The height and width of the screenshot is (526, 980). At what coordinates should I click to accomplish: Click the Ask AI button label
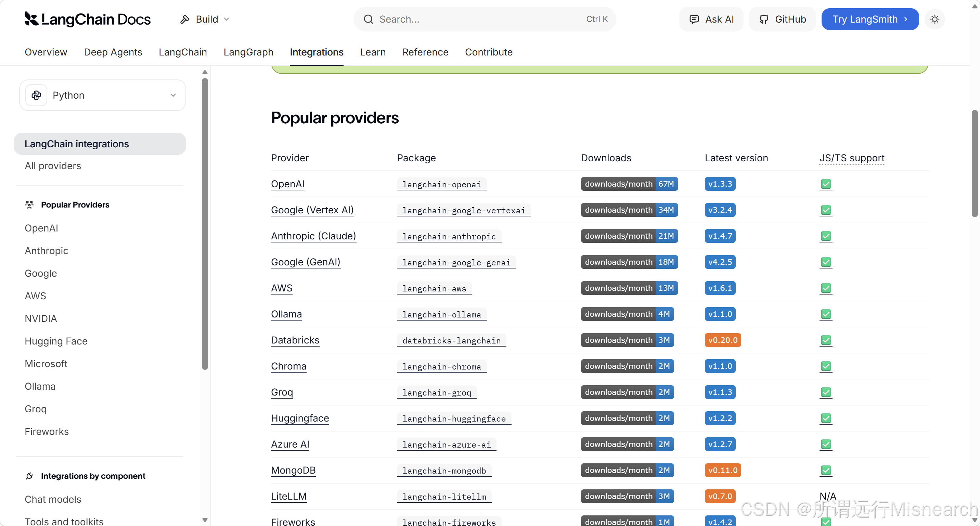pyautogui.click(x=719, y=20)
